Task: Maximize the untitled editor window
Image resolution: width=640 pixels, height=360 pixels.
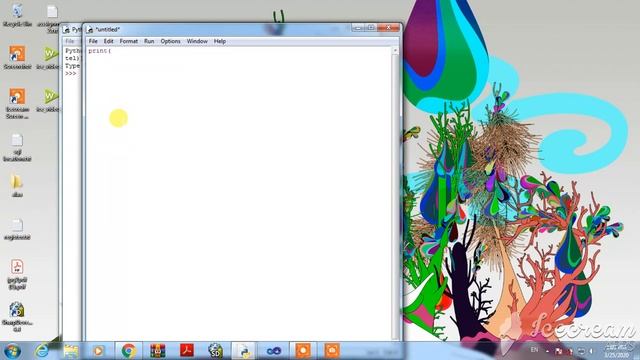Action: click(371, 28)
